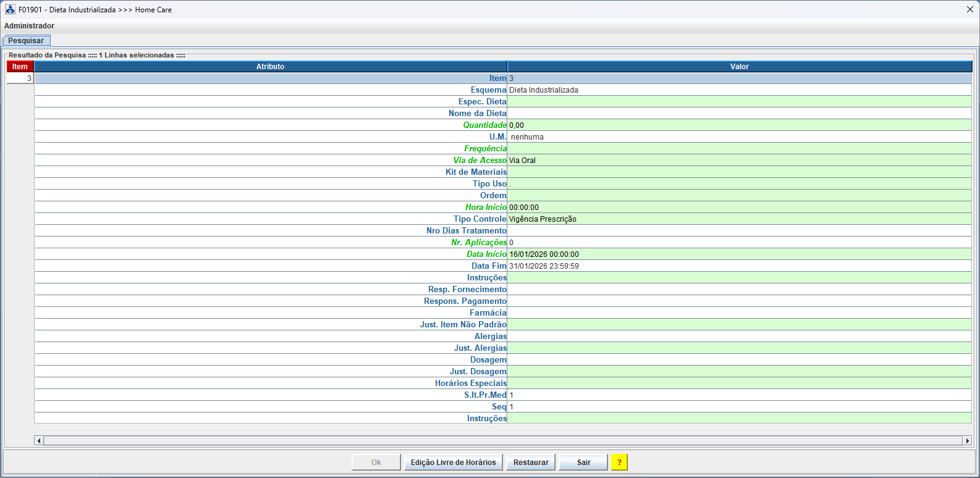Click the yellow question mark help button

pyautogui.click(x=619, y=462)
